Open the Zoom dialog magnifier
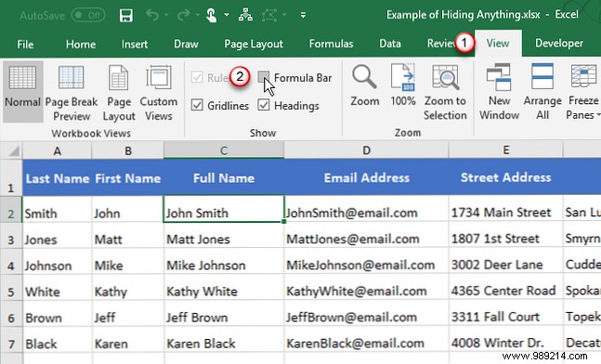Screen dimensions: 601x364 coord(364,85)
